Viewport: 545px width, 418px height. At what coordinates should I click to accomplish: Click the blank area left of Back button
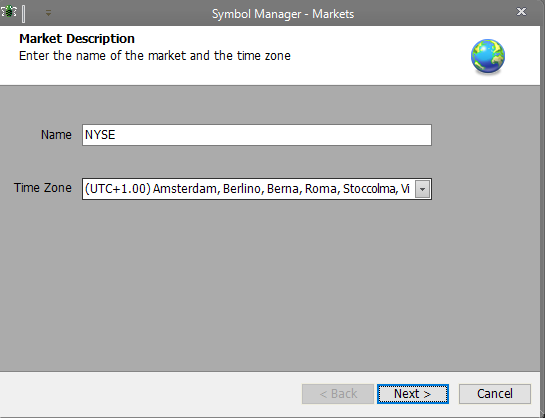149,394
